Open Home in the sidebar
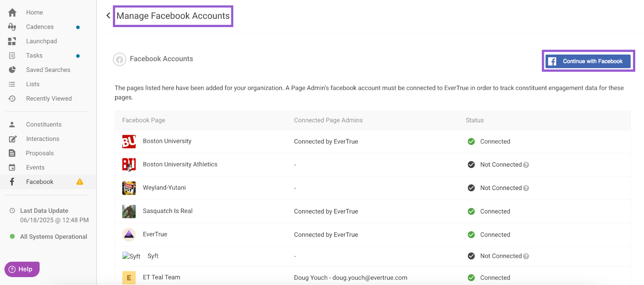644x285 pixels. click(35, 12)
